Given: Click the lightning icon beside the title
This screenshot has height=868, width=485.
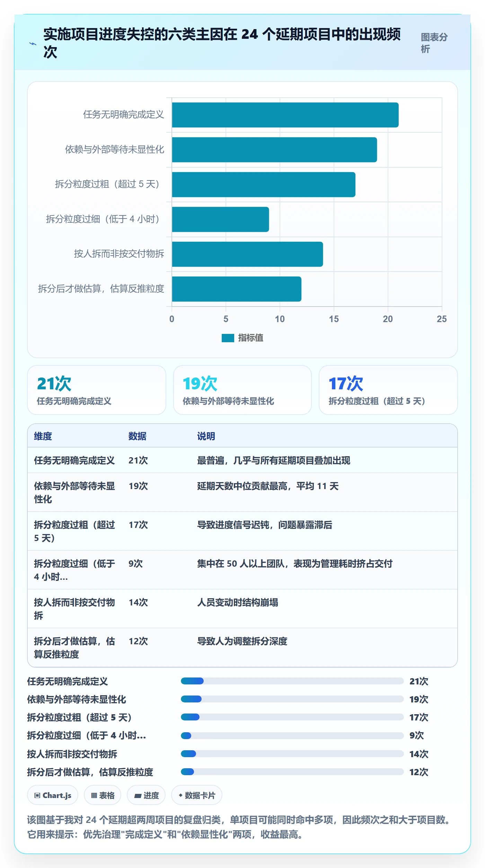Looking at the screenshot, I should click(x=33, y=44).
